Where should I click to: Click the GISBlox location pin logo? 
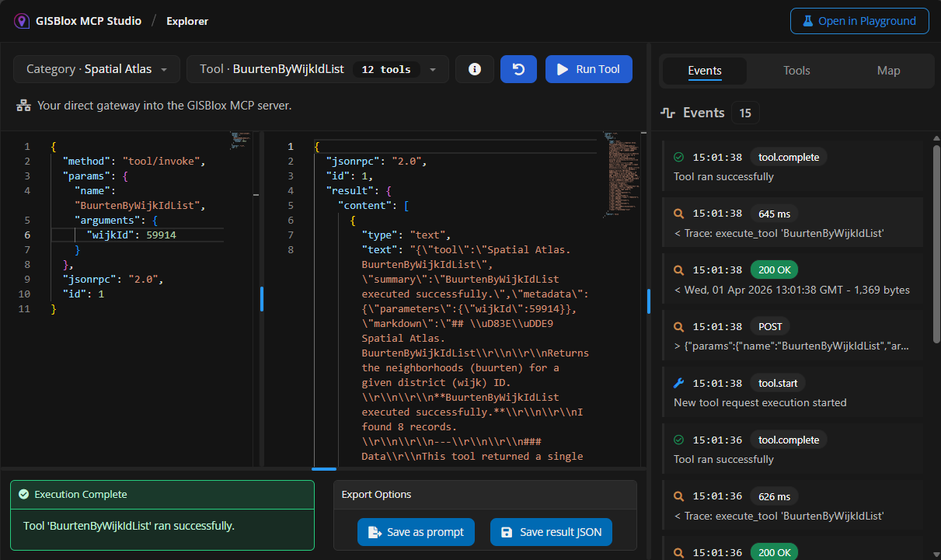click(x=21, y=21)
